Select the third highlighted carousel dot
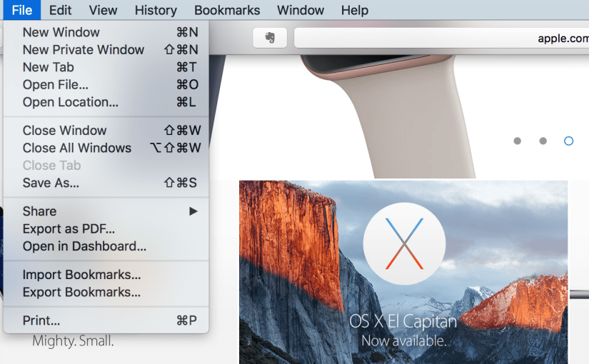Viewport: 589px width, 364px height. tap(569, 141)
